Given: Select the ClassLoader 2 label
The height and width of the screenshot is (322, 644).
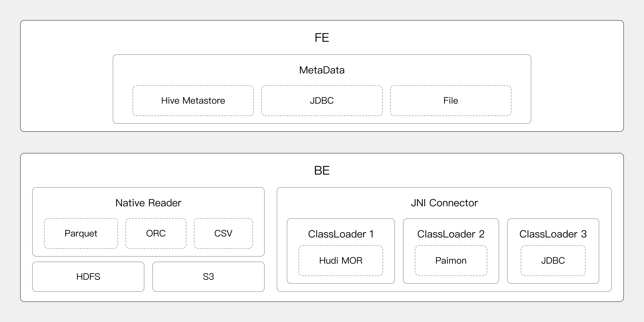Looking at the screenshot, I should 451,234.
